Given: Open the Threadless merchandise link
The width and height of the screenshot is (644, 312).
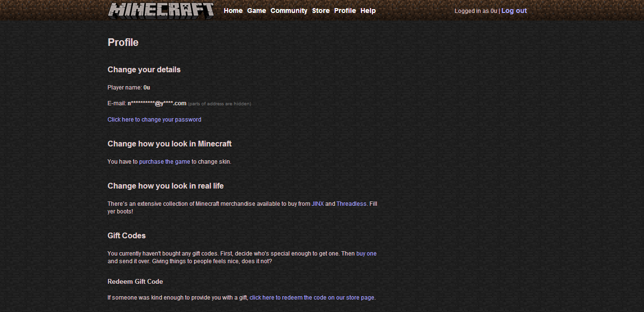Looking at the screenshot, I should pos(351,204).
